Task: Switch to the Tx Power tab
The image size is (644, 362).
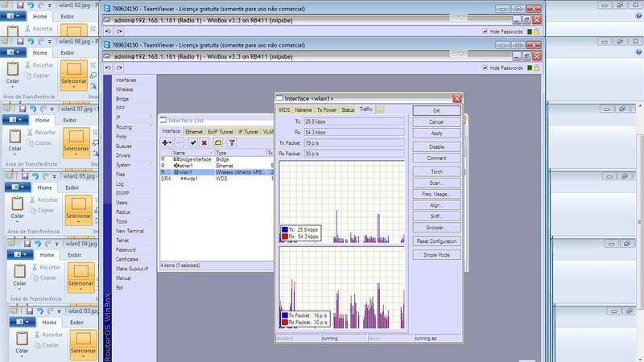Action: click(x=326, y=109)
